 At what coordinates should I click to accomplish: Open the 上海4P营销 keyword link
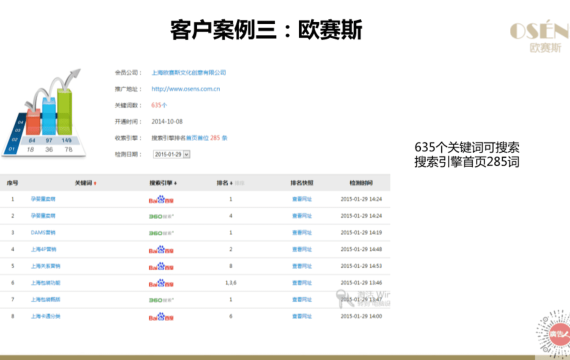click(43, 249)
